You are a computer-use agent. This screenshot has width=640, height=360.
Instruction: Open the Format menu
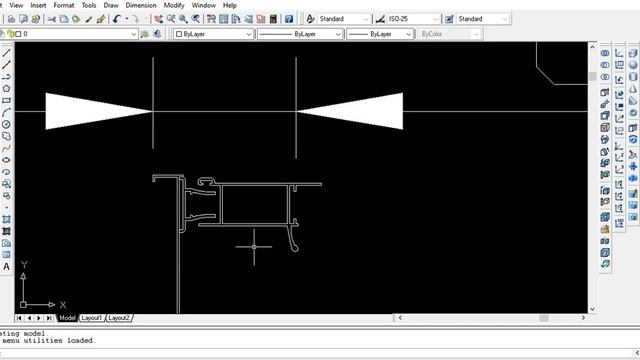pos(64,5)
